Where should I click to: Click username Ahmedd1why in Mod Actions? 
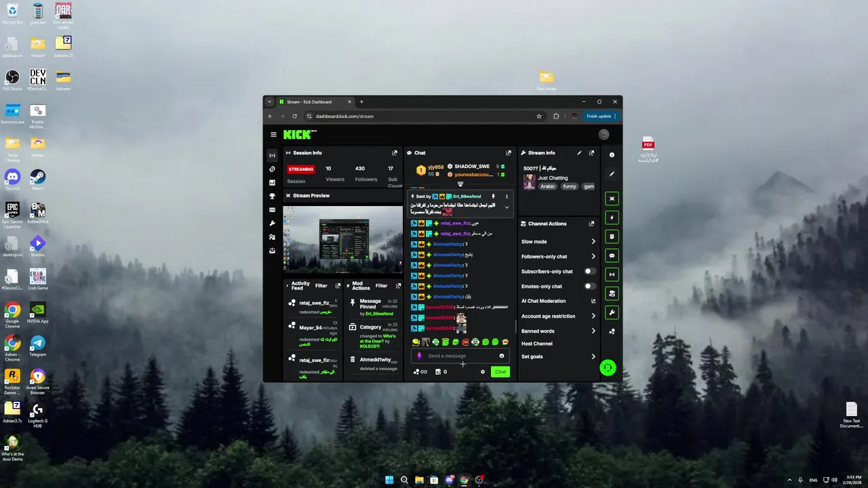[x=375, y=360]
